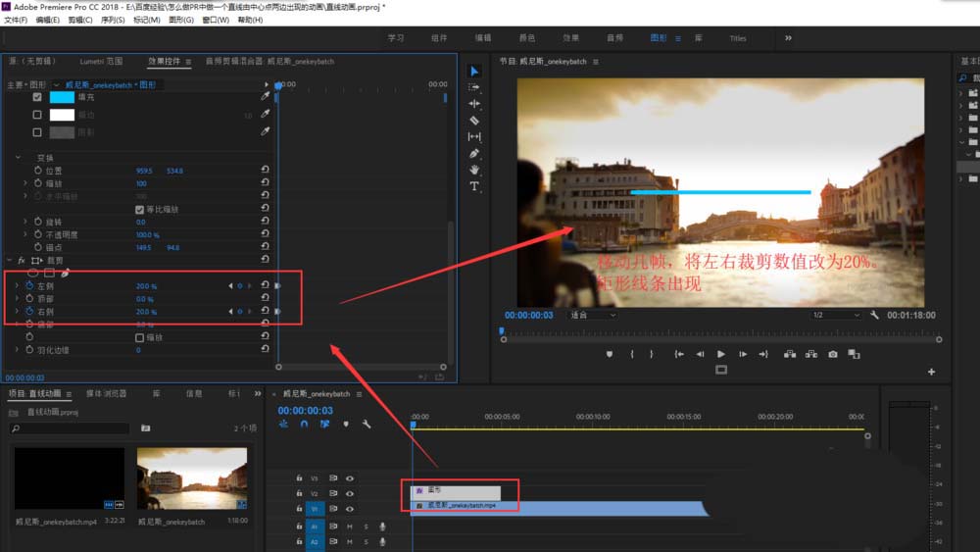The height and width of the screenshot is (552, 980).
Task: Select the Selection arrow tool
Action: pyautogui.click(x=474, y=72)
